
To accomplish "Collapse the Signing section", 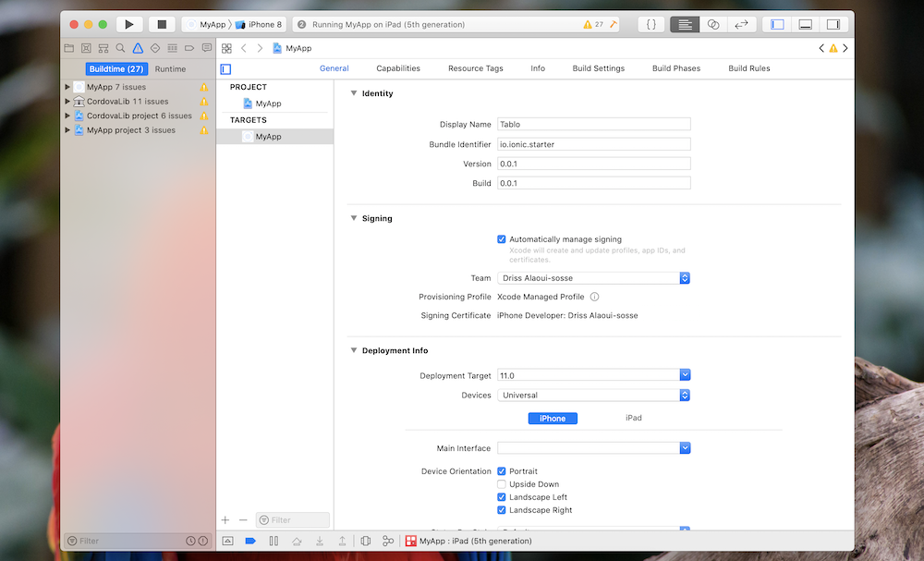I will pos(354,218).
